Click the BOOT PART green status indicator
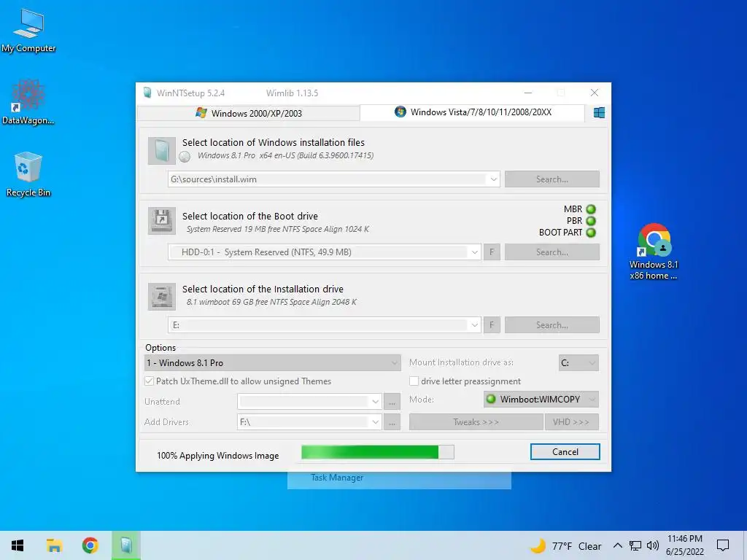The width and height of the screenshot is (747, 560). 591,233
